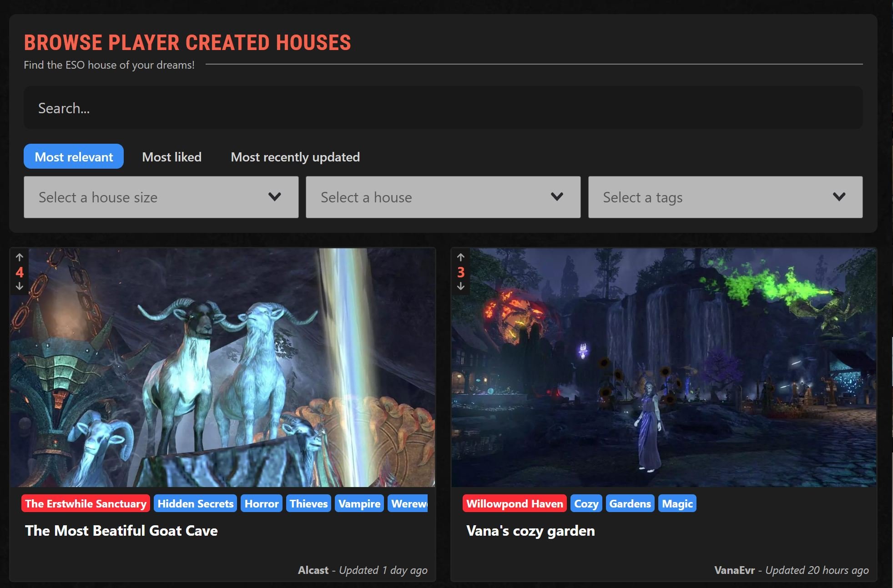Filter by Cozy tag
The image size is (893, 588).
click(586, 503)
